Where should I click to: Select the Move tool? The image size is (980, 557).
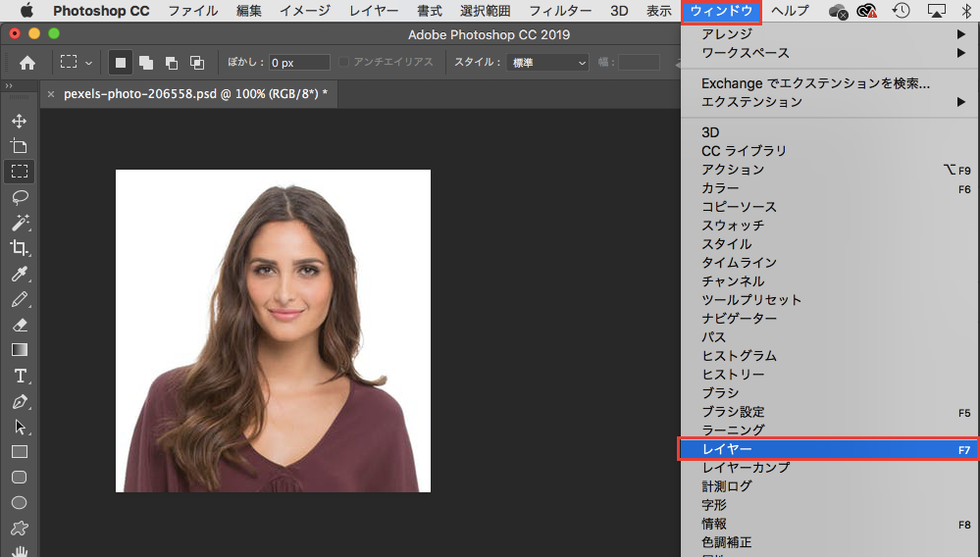click(19, 121)
